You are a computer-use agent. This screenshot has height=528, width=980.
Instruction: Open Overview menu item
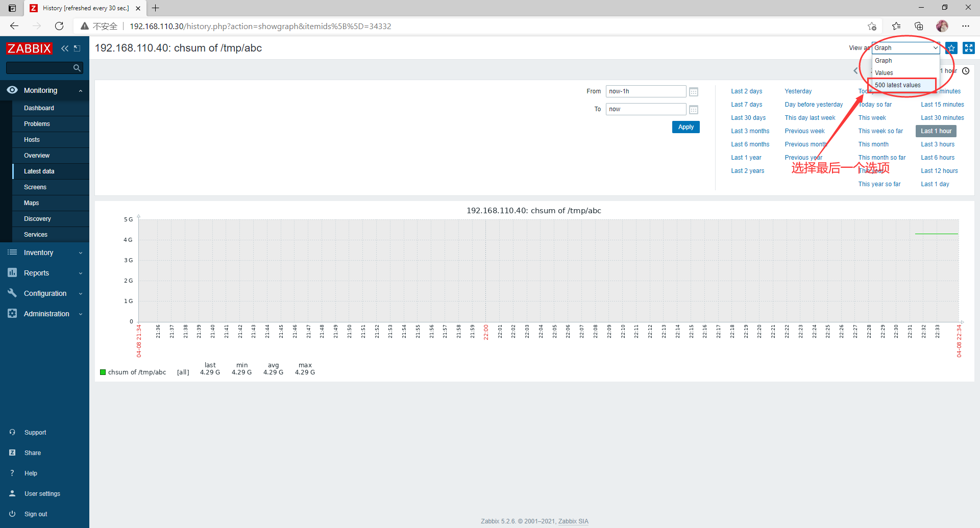coord(37,156)
